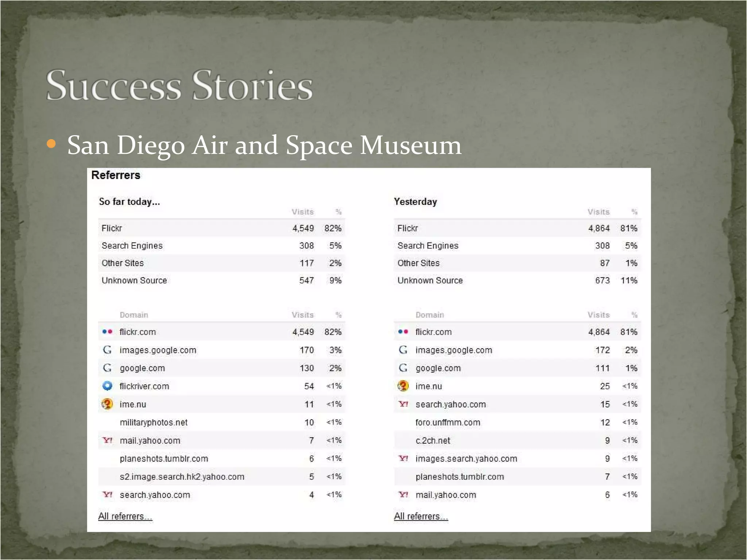Click the 4,549 visits value in Flickr summary
Image resolution: width=747 pixels, height=560 pixels.
click(303, 228)
